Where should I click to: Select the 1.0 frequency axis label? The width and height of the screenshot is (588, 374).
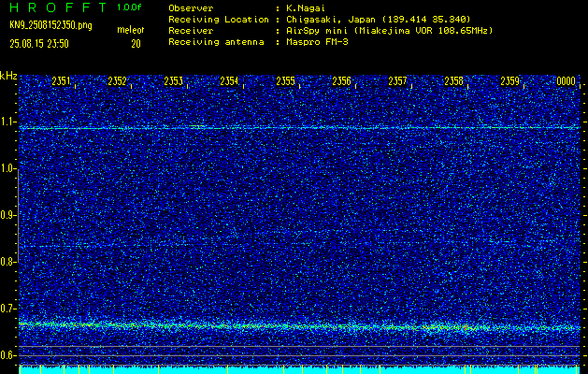coord(8,169)
